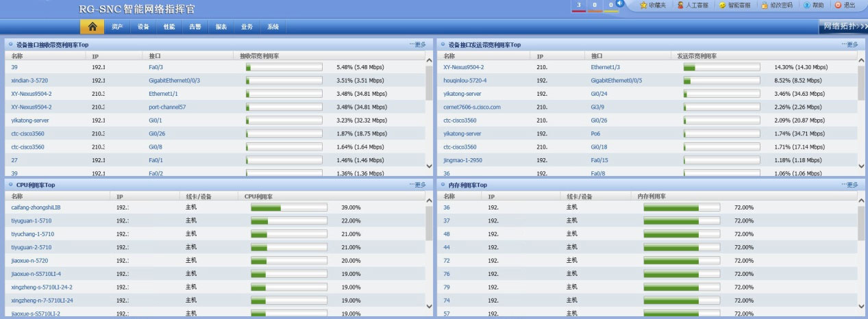Click scroll-down arrow of send bandwidth panel
The image size is (868, 319).
point(861,166)
